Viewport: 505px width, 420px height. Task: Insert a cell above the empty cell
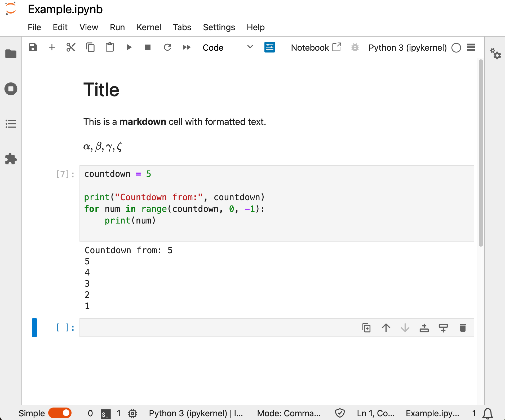click(424, 328)
